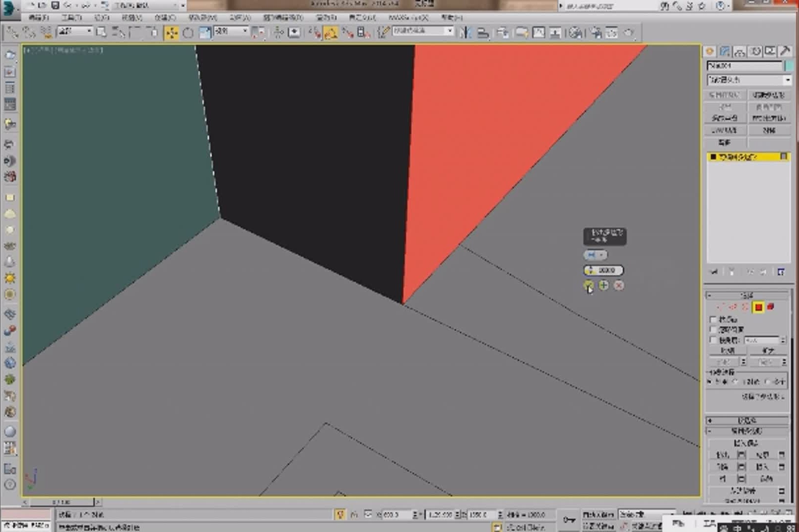Pick the Select and Rotate tool

coord(188,33)
